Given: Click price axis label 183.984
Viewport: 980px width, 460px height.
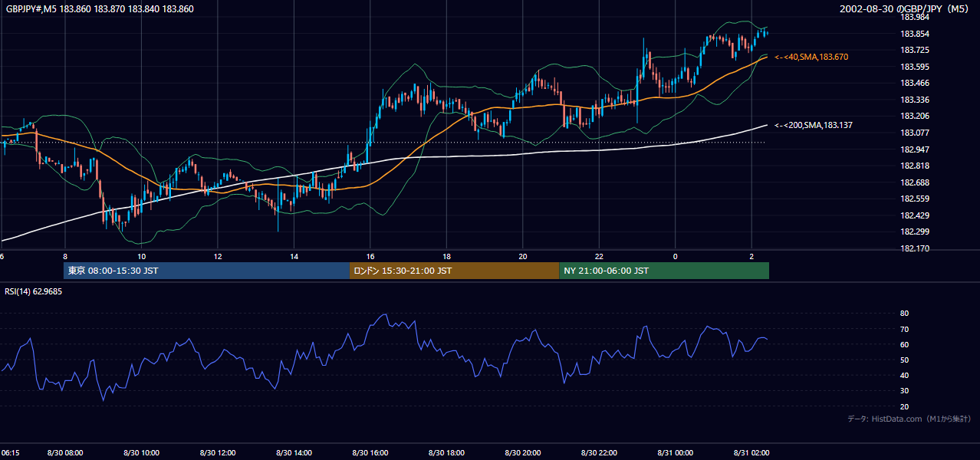Looking at the screenshot, I should tap(916, 18).
